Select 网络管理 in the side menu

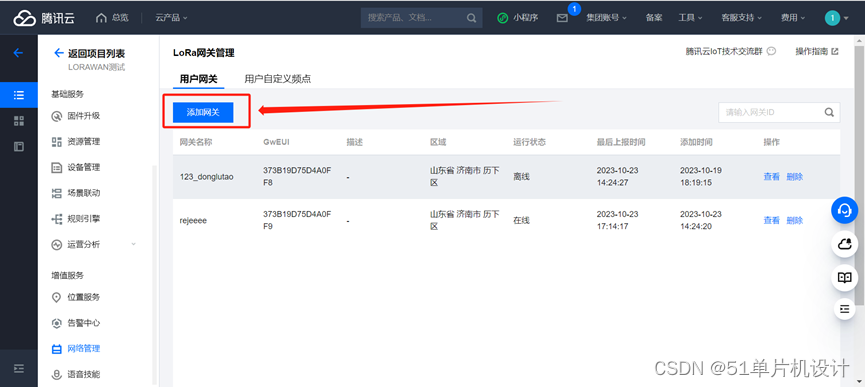coord(84,348)
